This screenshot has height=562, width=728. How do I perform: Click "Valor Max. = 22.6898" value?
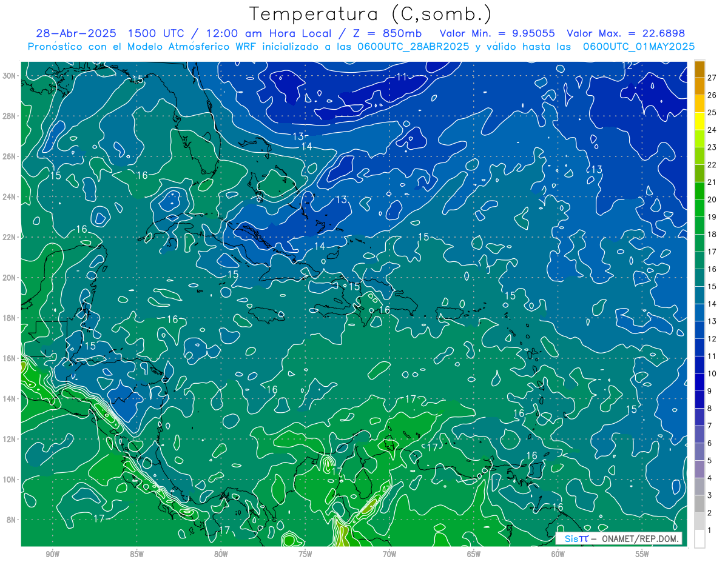coord(626,33)
